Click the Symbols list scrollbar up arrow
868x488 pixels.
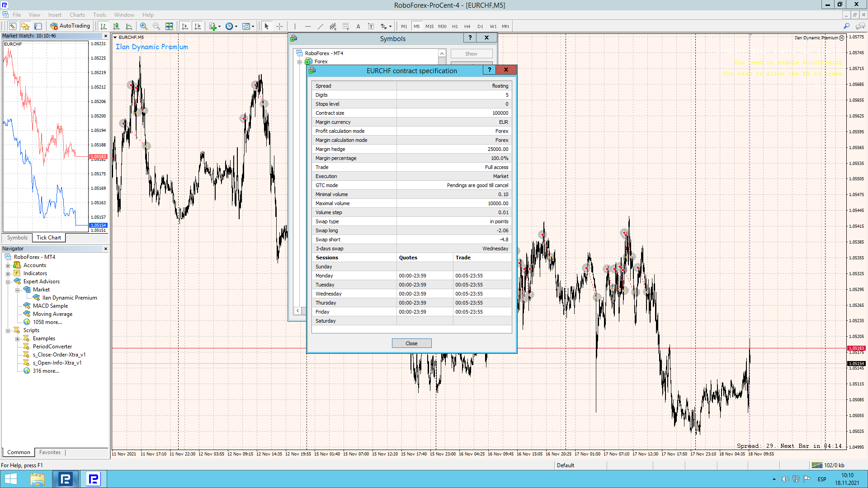(x=442, y=53)
